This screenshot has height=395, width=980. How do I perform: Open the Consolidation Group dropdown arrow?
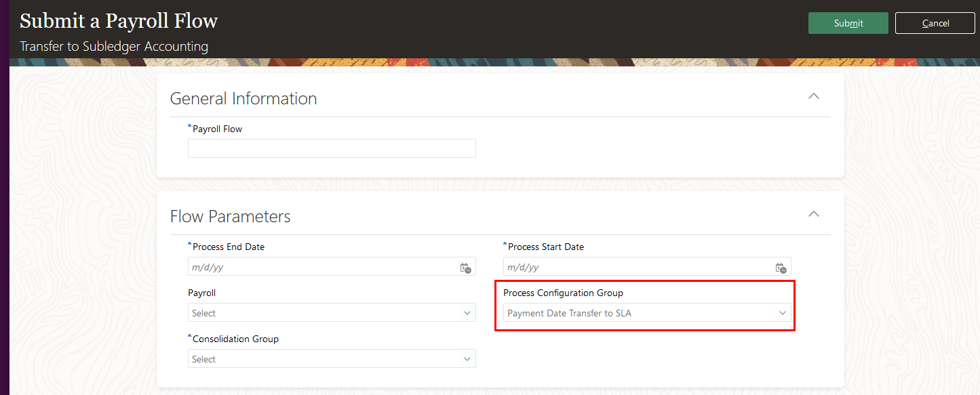tap(467, 359)
